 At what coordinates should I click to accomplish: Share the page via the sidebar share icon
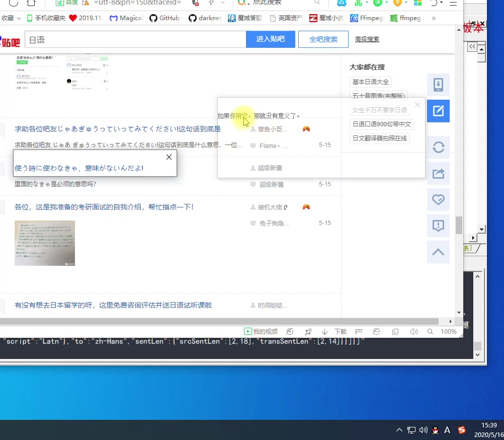point(438,173)
